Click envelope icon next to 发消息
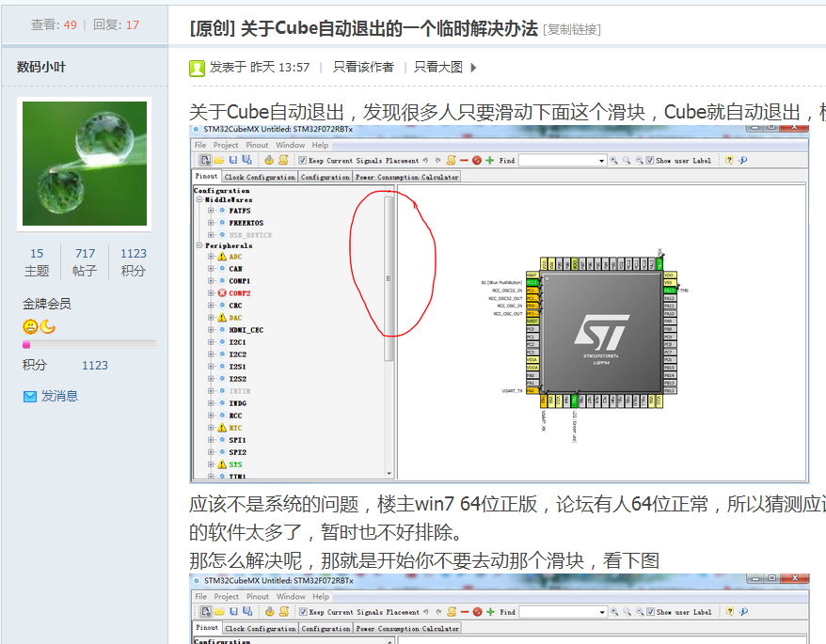The width and height of the screenshot is (826, 644). click(30, 397)
